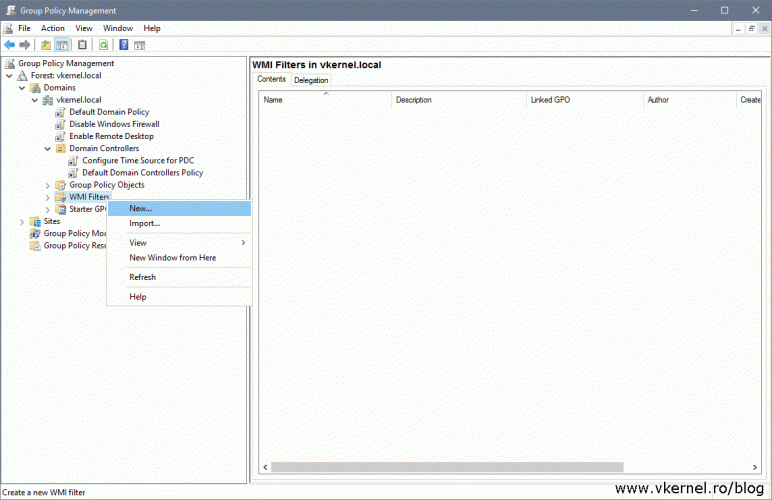Collapse the Domain Controllers node

click(x=48, y=148)
